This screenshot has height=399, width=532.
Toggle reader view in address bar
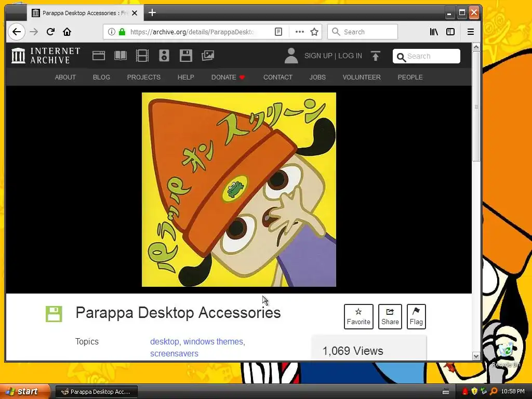[278, 32]
